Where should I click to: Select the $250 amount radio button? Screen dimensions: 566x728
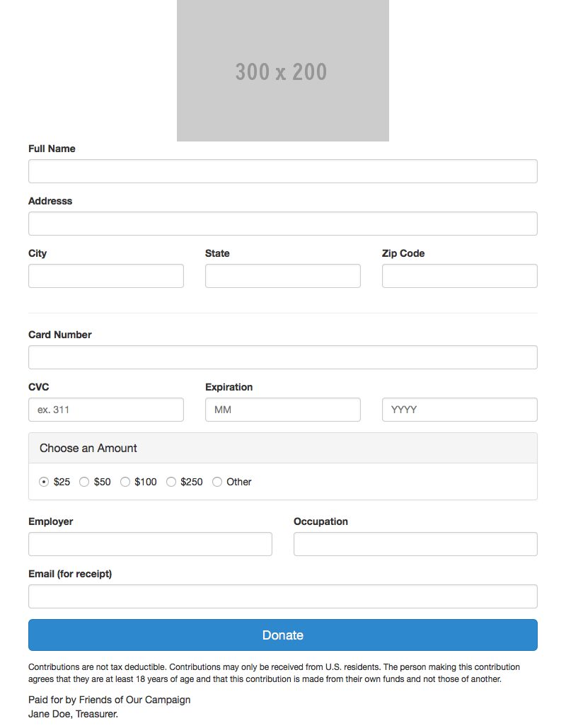[171, 482]
